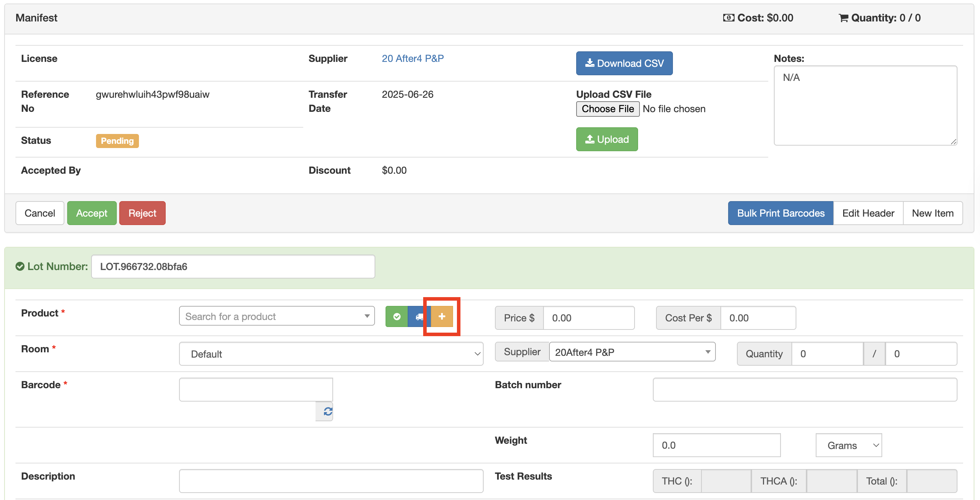Reject the manifest
Viewport: 980px width, 500px height.
click(142, 213)
